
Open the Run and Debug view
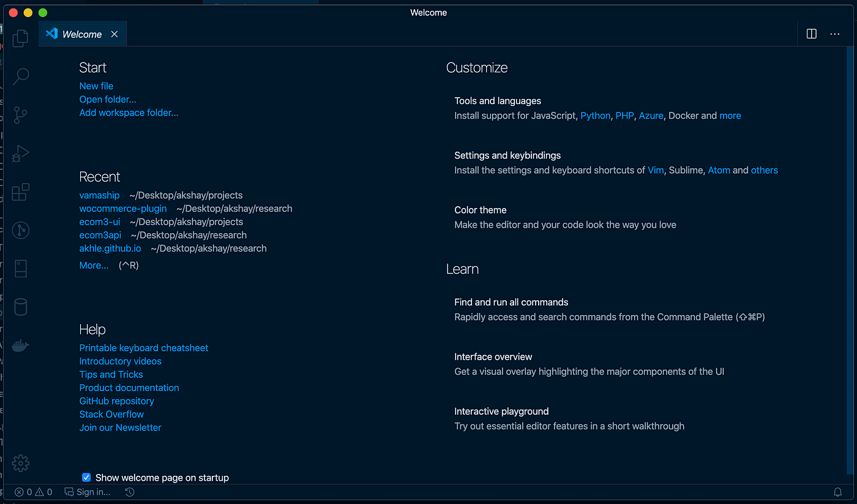pyautogui.click(x=20, y=153)
